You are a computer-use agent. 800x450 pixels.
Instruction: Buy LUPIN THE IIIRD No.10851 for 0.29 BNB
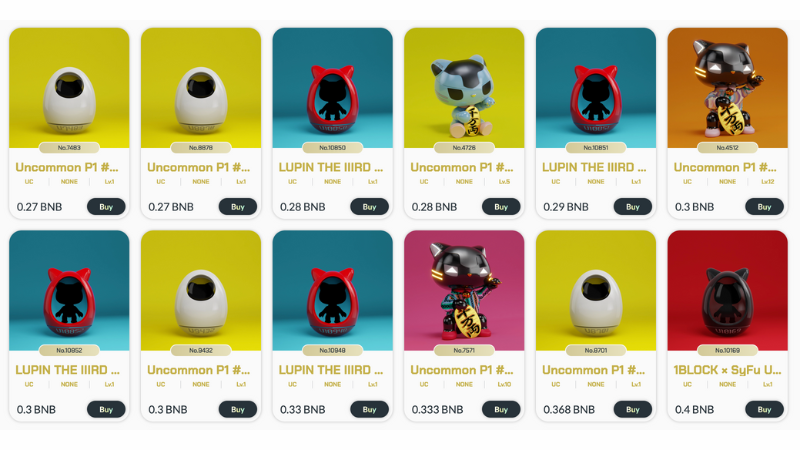633,207
